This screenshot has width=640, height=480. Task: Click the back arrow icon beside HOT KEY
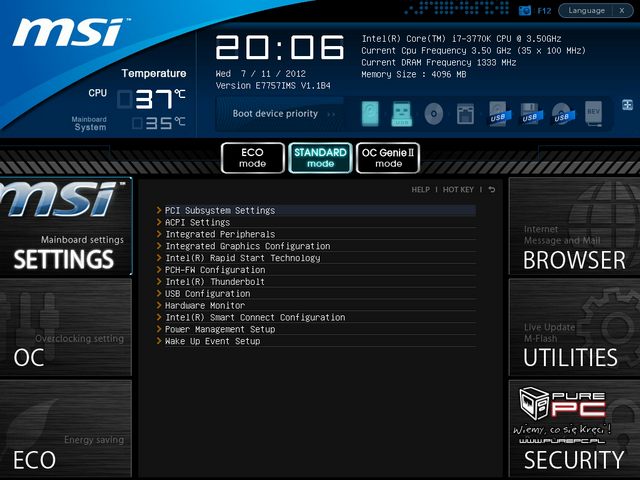[x=492, y=189]
